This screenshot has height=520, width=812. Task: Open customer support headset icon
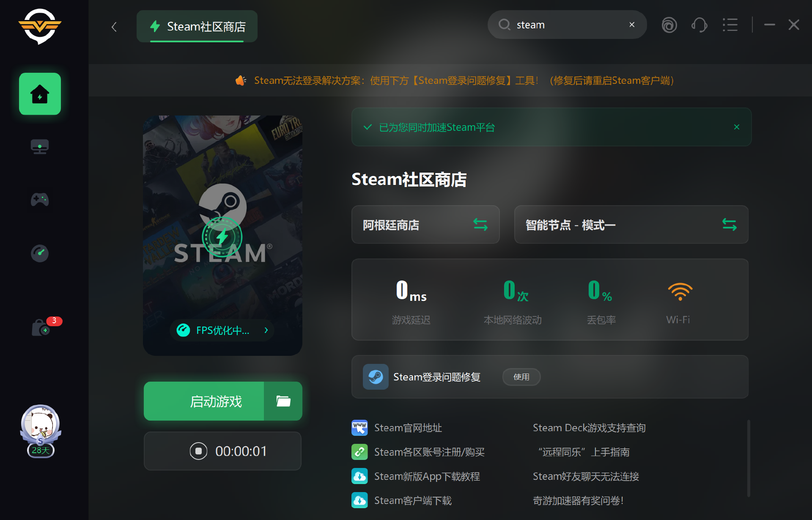pyautogui.click(x=700, y=25)
